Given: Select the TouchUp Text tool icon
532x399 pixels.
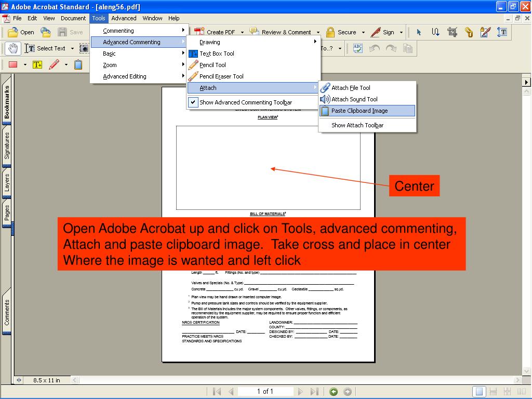Looking at the screenshot, I should [x=502, y=32].
